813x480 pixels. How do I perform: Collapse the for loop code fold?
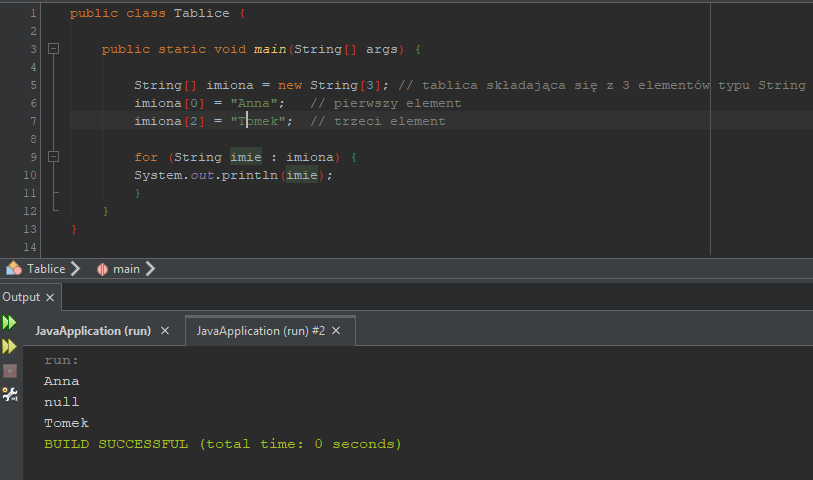coord(53,157)
